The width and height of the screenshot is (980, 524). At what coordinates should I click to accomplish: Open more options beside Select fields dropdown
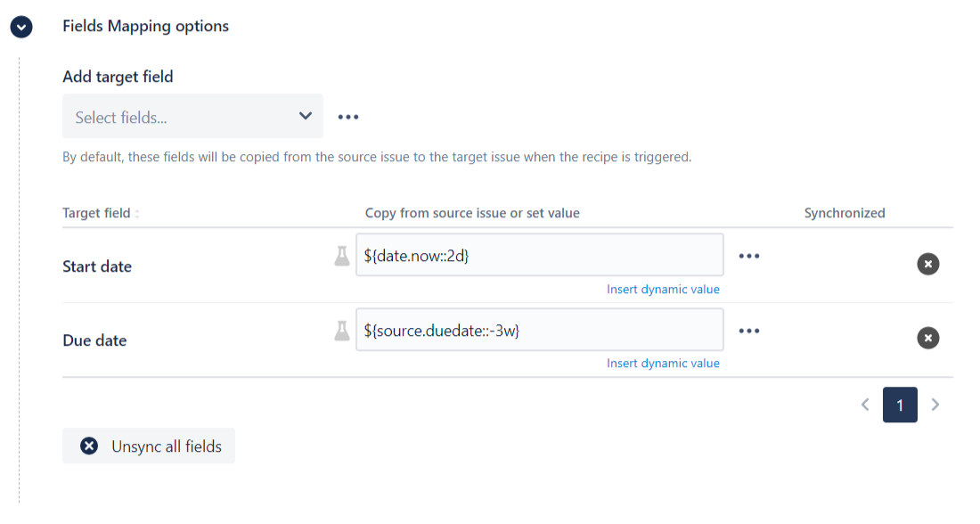pos(347,117)
